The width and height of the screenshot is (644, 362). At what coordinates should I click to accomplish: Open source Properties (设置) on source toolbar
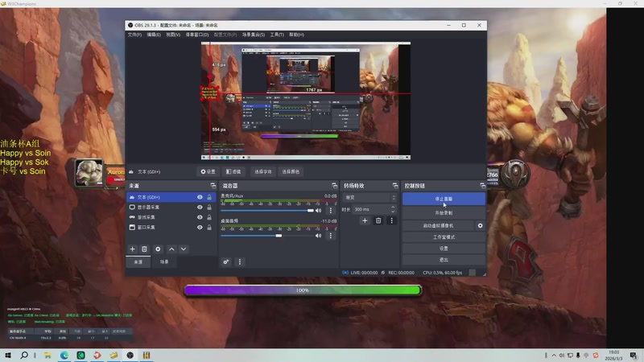(208, 171)
